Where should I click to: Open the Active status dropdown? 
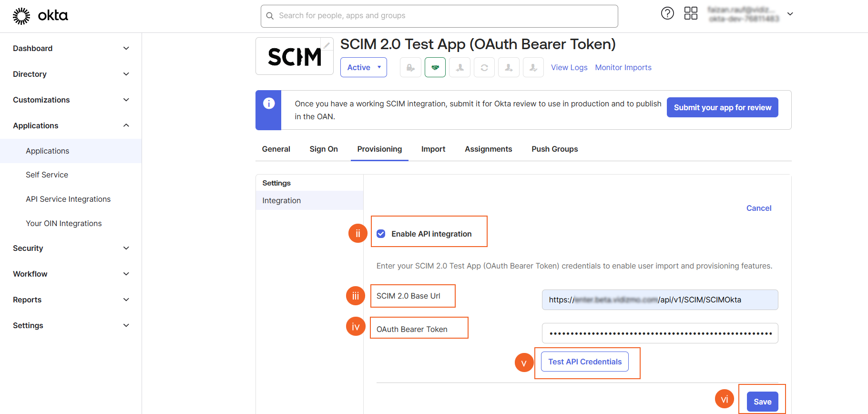(x=363, y=67)
